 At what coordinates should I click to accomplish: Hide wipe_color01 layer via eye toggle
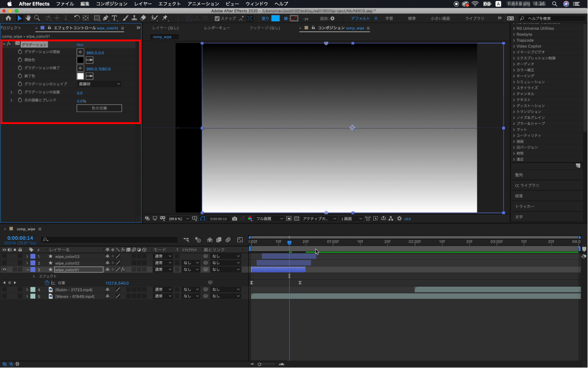coord(4,270)
